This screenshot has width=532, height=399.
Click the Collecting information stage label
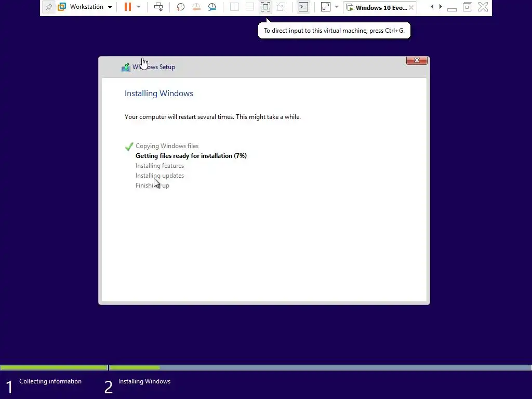[50, 381]
